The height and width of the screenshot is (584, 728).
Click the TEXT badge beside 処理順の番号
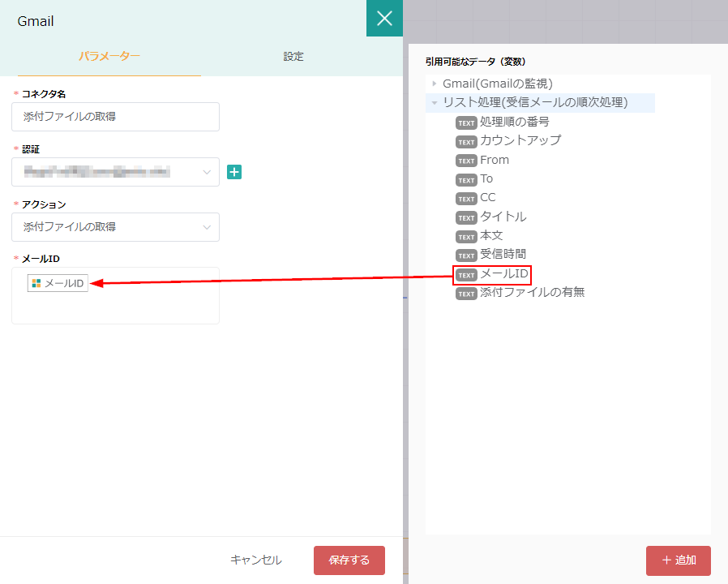pos(466,122)
